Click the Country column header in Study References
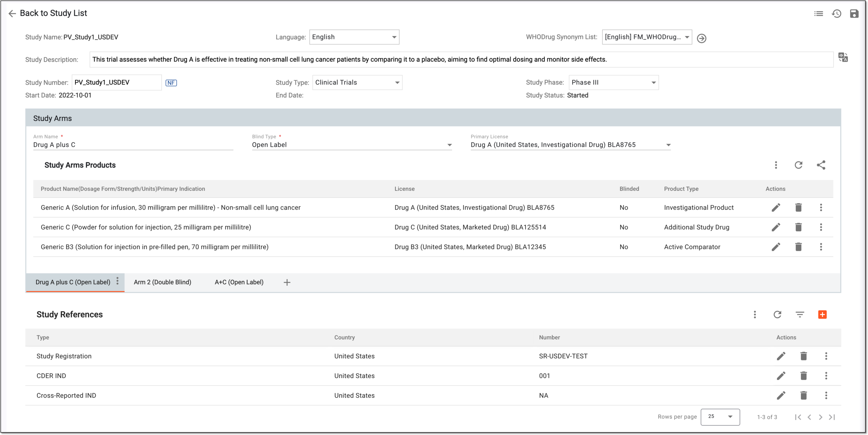This screenshot has width=868, height=435. pos(344,338)
